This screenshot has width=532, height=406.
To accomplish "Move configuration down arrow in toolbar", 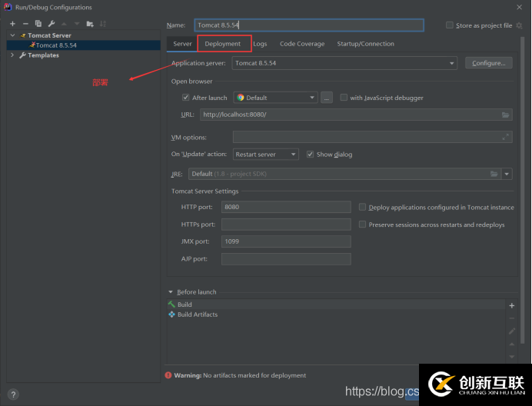I will (77, 24).
